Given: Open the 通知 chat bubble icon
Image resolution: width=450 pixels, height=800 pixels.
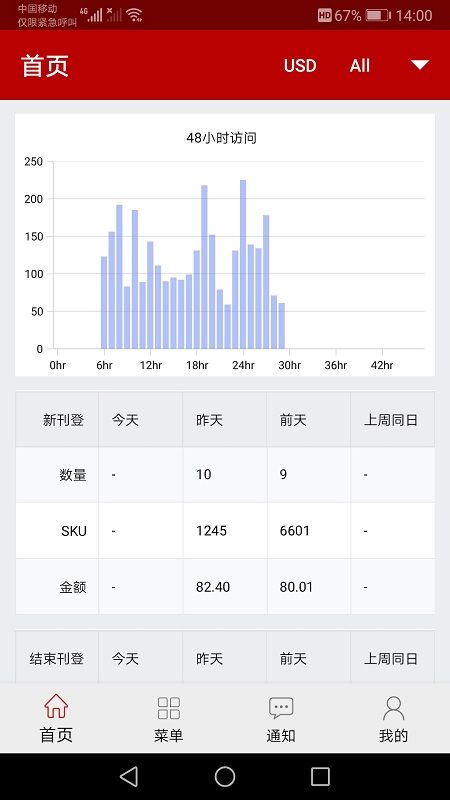Looking at the screenshot, I should [281, 708].
